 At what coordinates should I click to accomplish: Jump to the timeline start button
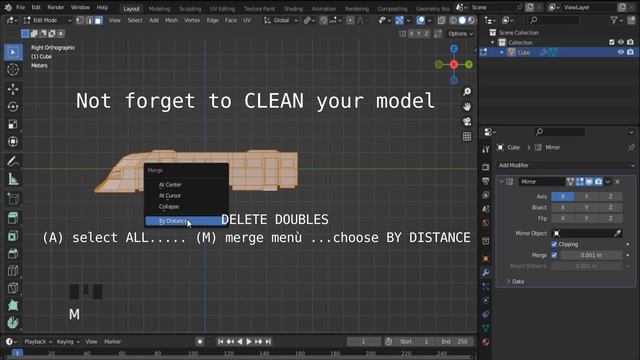coord(220,342)
